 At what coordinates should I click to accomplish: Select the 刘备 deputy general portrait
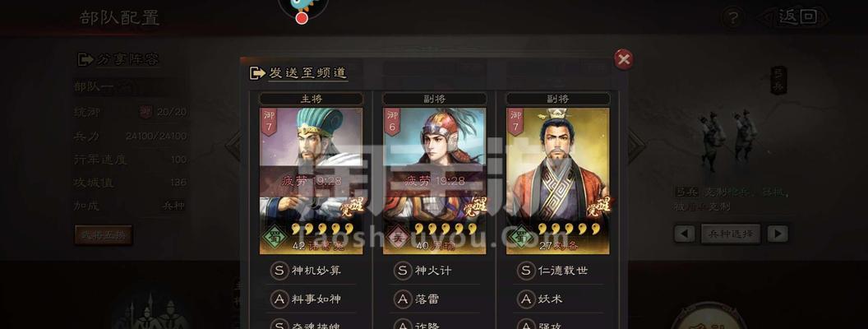coord(558,181)
